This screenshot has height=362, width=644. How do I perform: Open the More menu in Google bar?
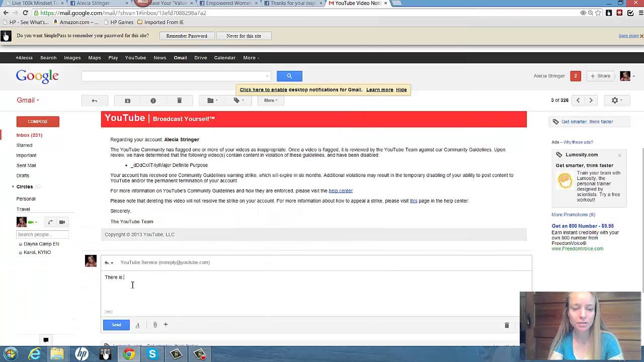[x=251, y=58]
